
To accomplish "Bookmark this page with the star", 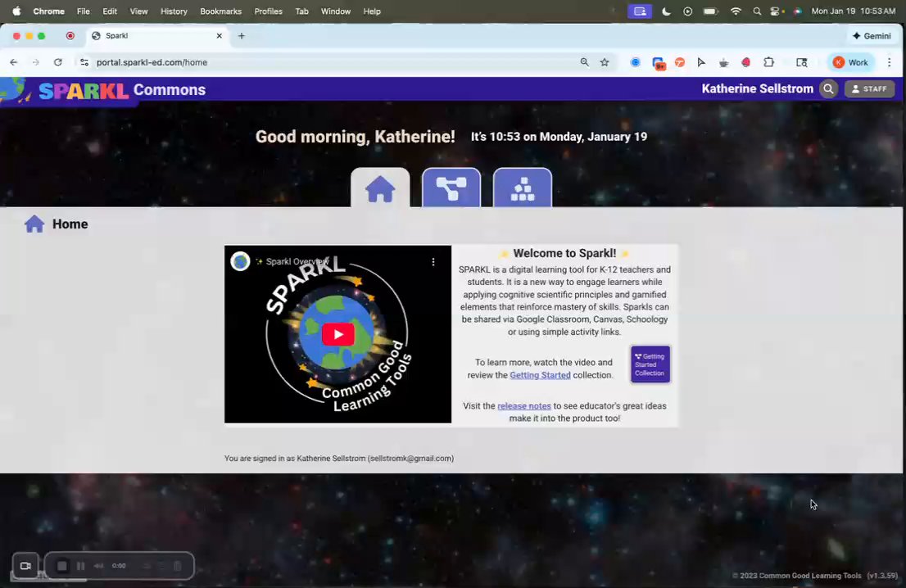I will [x=605, y=62].
